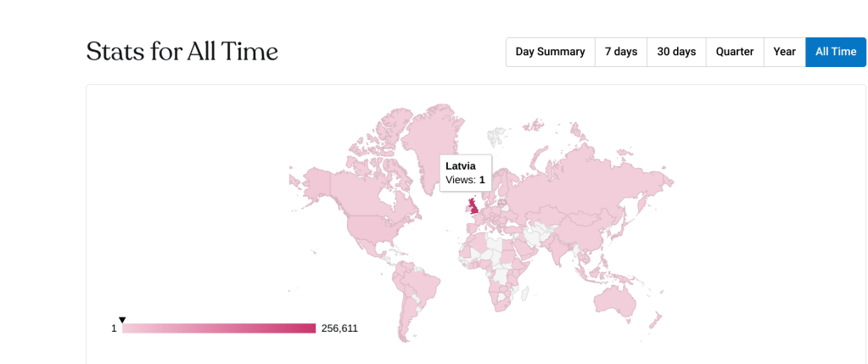Image resolution: width=868 pixels, height=364 pixels.
Task: Click the pink gradient legend bar
Action: (219, 328)
